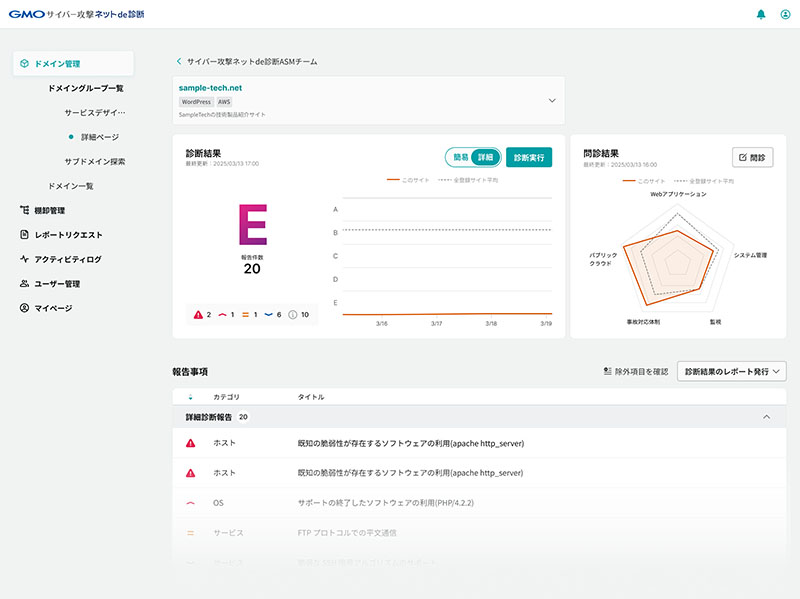Expand the sample-tech.net site card

click(550, 101)
